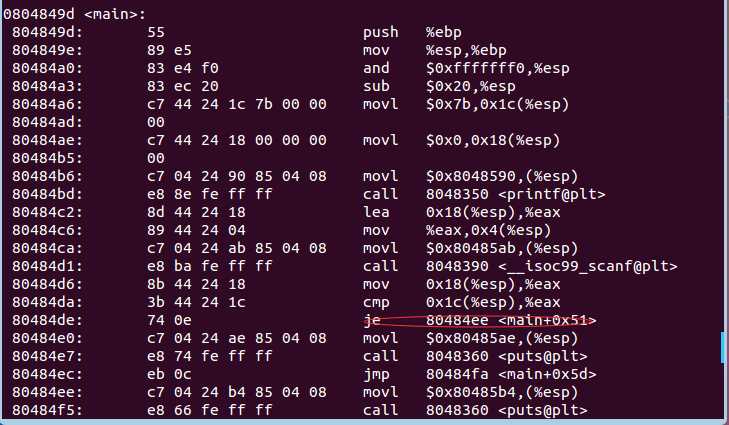
Task: Click the cmp instruction mnemonic
Action: pos(375,301)
